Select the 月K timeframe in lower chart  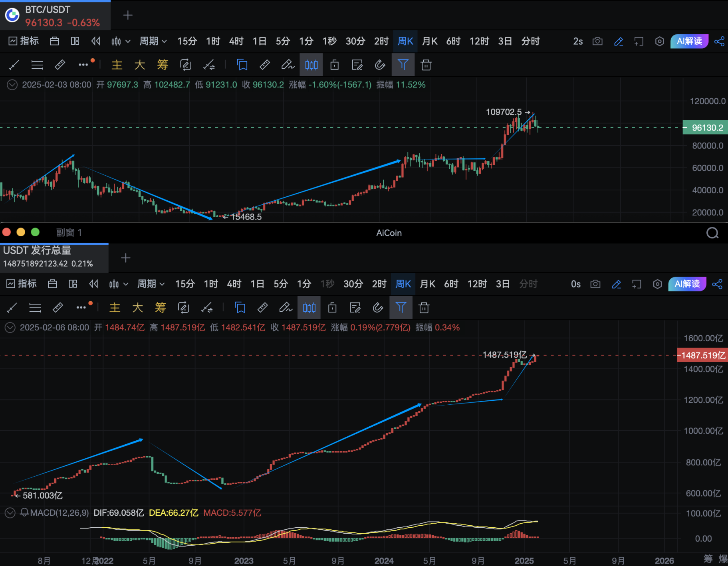(x=427, y=284)
